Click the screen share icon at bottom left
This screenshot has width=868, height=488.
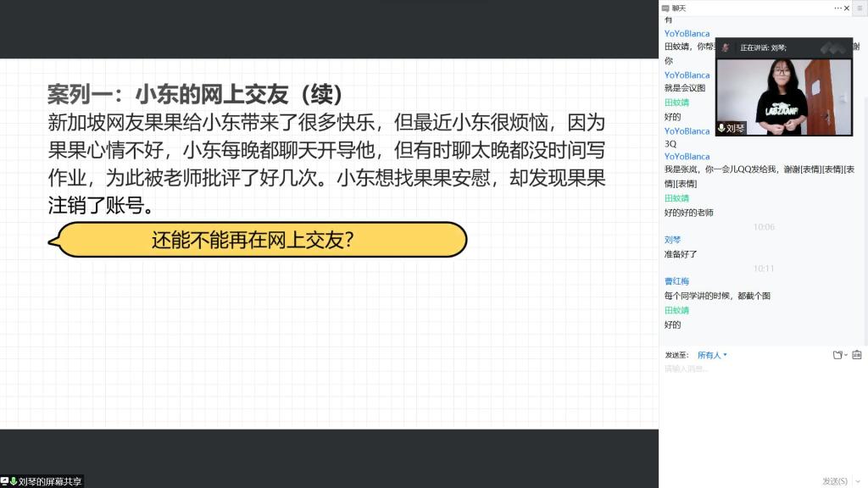[5, 481]
